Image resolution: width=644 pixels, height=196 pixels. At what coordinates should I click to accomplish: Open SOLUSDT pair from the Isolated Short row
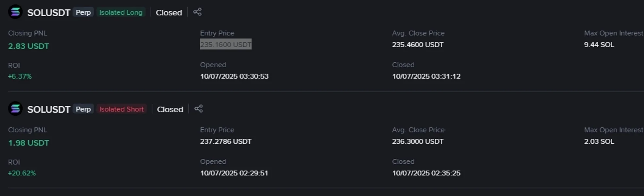[x=49, y=109]
